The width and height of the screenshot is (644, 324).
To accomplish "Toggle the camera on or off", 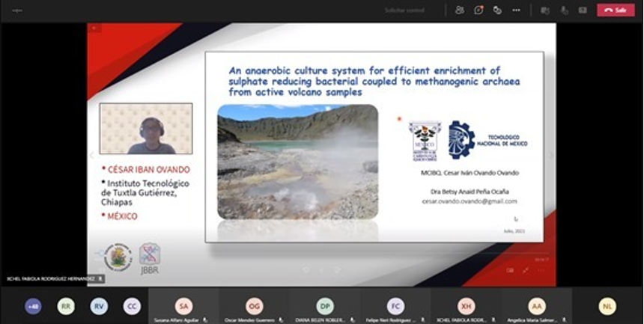I will coord(545,10).
